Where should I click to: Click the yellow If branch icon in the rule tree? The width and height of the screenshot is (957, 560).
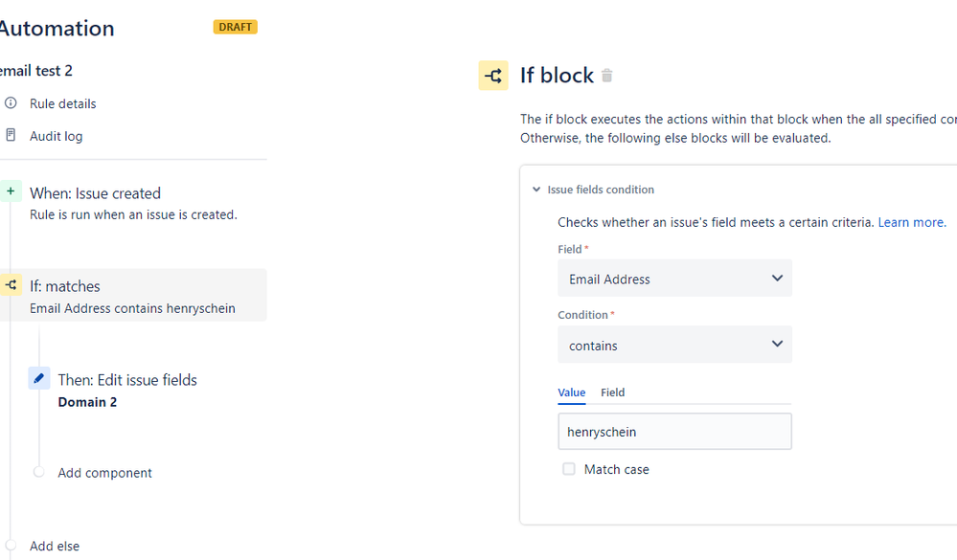tap(11, 285)
